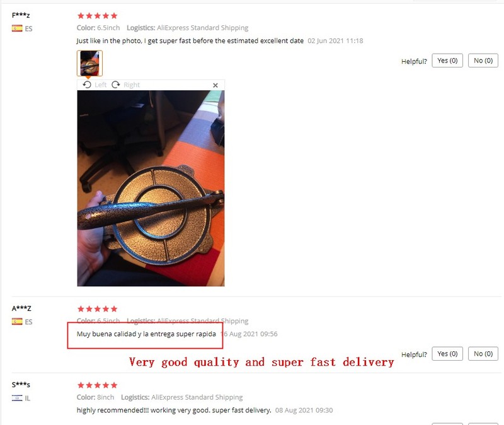This screenshot has width=504, height=425.
Task: Click the five-star rating on S***s's review
Action: [x=98, y=385]
